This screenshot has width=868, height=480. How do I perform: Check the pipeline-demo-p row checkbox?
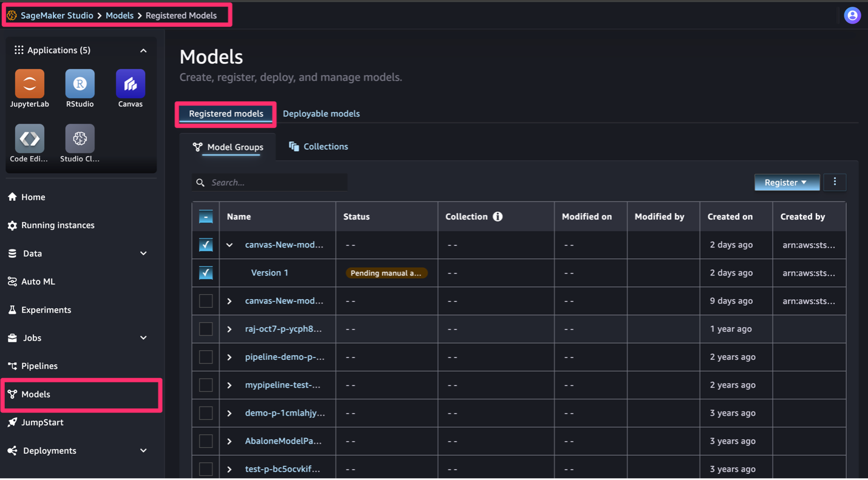pyautogui.click(x=206, y=357)
